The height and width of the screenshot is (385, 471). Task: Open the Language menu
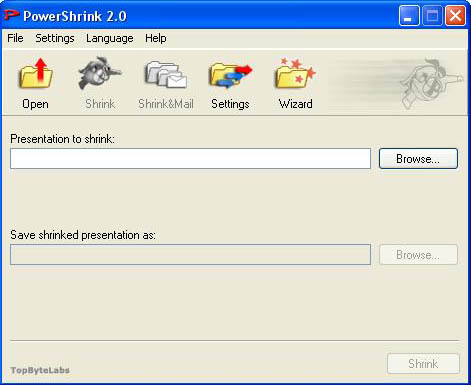(110, 38)
